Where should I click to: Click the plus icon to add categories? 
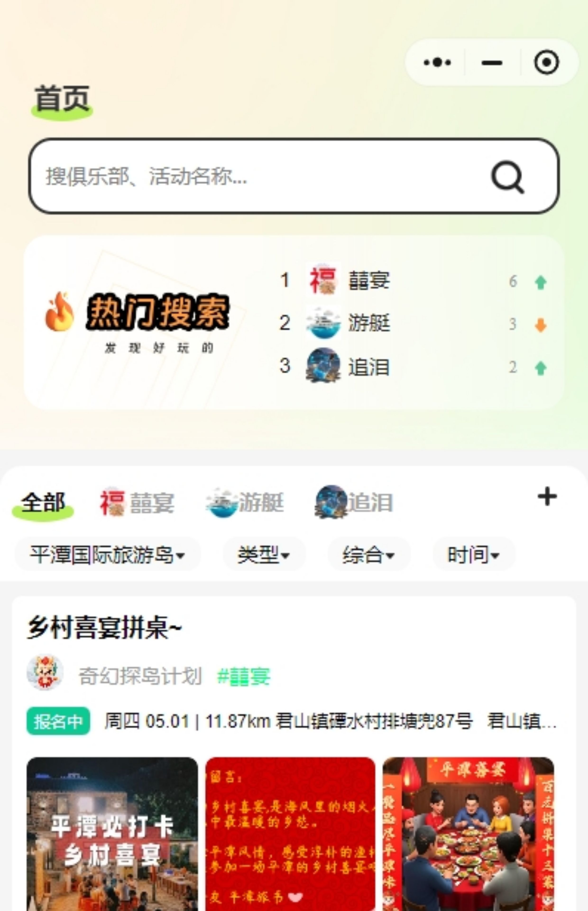pyautogui.click(x=547, y=496)
